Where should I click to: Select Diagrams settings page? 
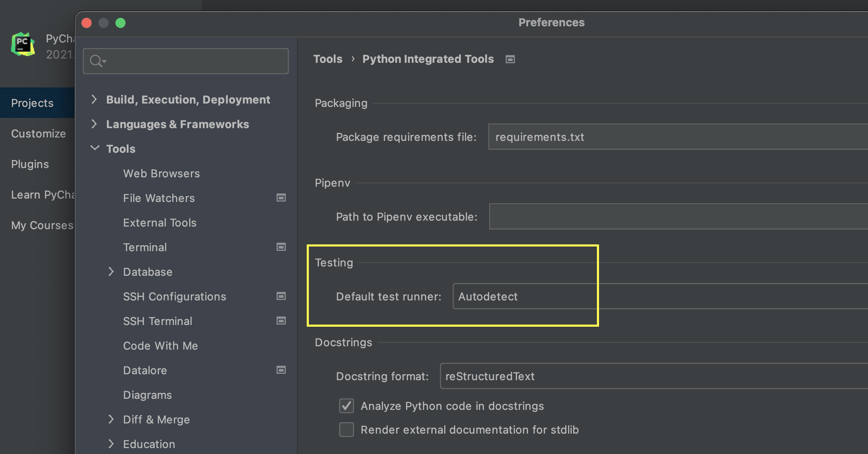point(147,395)
